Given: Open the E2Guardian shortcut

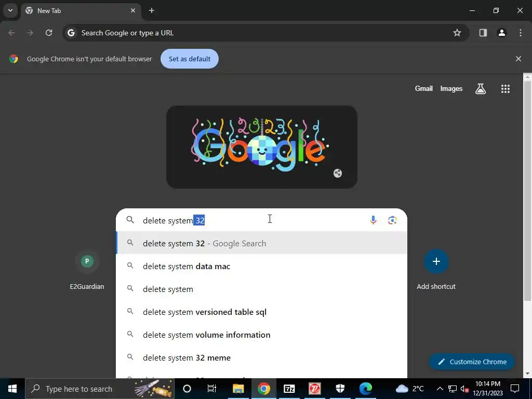Looking at the screenshot, I should click(87, 270).
